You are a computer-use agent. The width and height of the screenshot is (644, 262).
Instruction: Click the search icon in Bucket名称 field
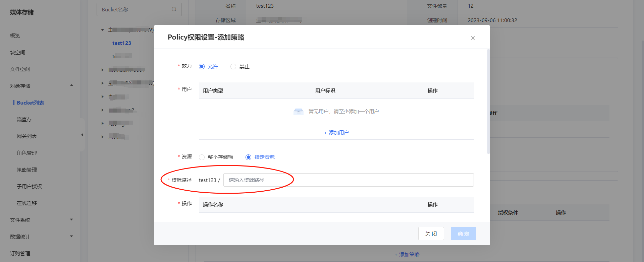click(174, 9)
